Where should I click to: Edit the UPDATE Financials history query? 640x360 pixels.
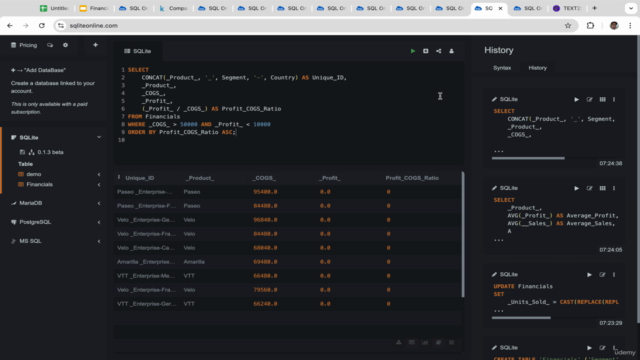(602, 275)
